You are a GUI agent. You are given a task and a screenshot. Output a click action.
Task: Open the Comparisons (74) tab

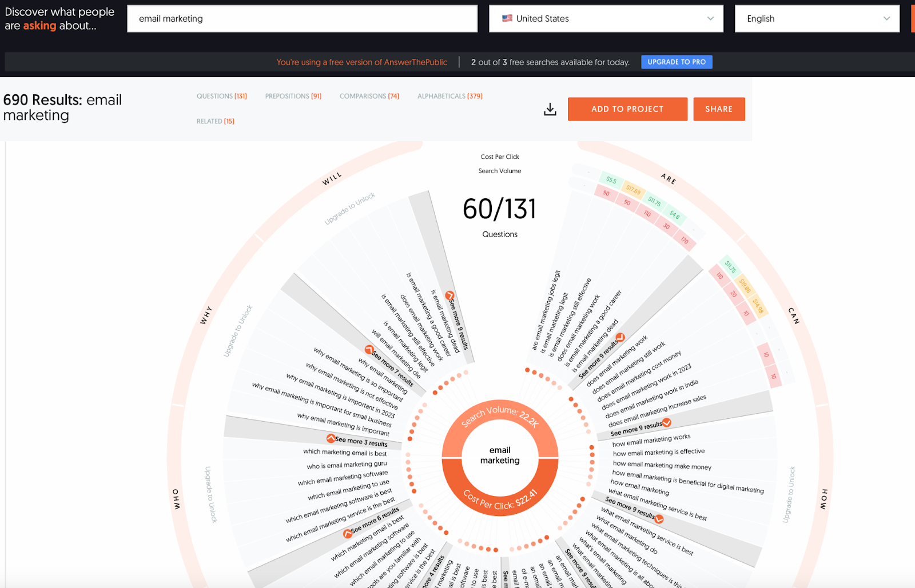[x=369, y=96]
